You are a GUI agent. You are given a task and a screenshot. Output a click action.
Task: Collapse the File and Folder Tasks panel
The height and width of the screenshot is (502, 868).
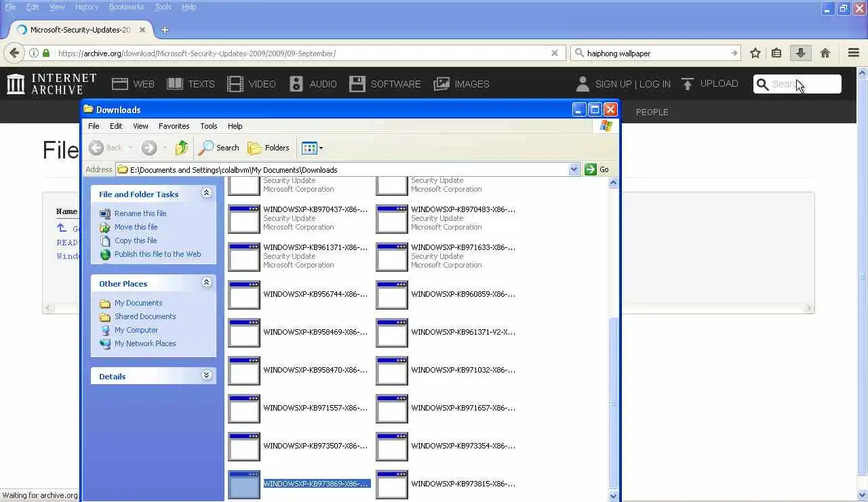click(x=207, y=194)
